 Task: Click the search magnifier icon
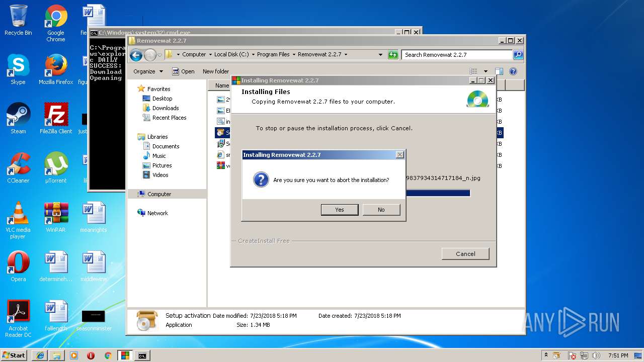pos(518,55)
